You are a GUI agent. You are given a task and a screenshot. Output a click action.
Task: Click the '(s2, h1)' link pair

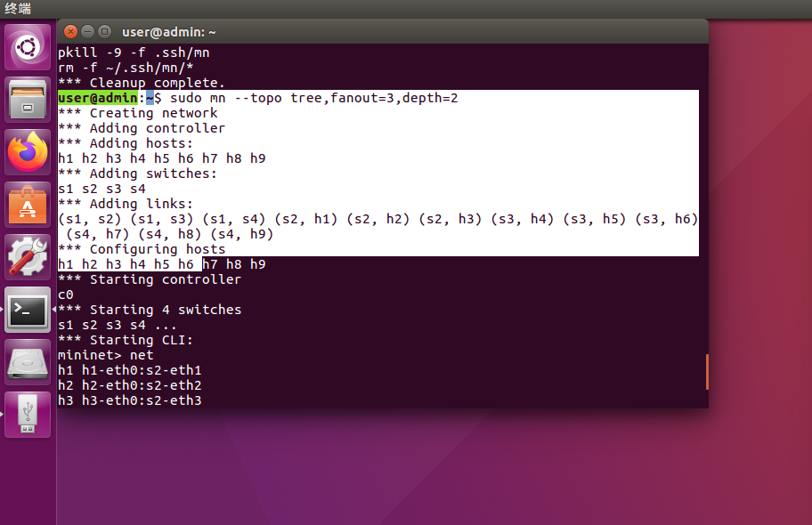pyautogui.click(x=306, y=219)
